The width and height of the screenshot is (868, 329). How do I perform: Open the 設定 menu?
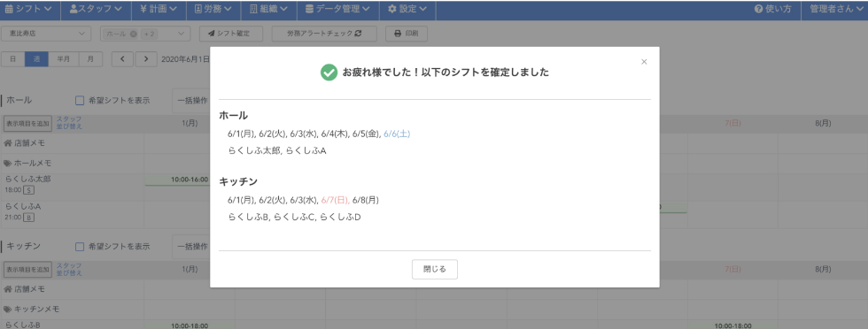pyautogui.click(x=407, y=10)
